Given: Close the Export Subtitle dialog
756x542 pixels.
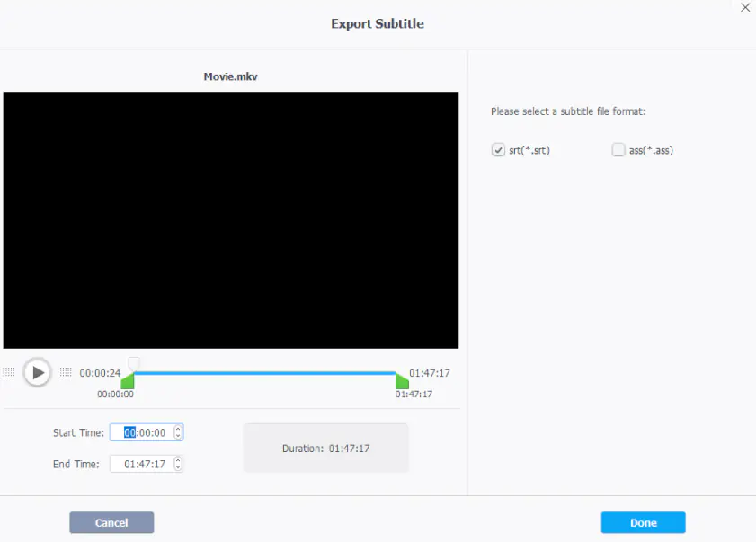Looking at the screenshot, I should [745, 8].
